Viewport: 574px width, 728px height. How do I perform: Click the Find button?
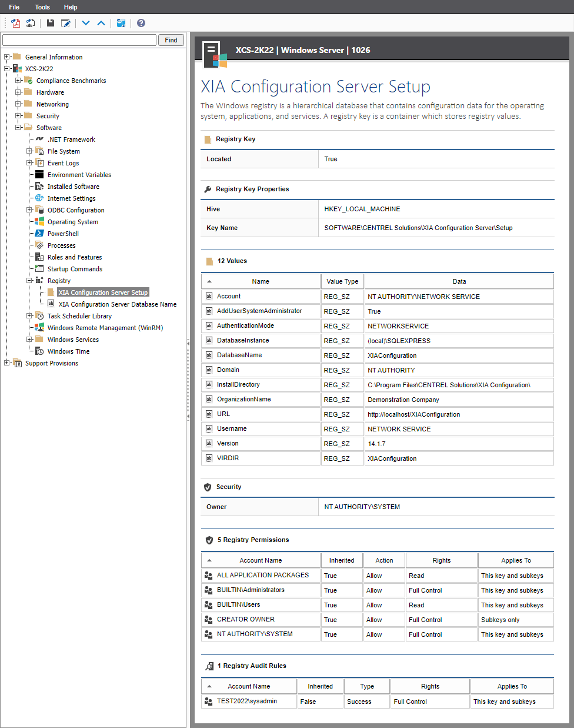171,39
